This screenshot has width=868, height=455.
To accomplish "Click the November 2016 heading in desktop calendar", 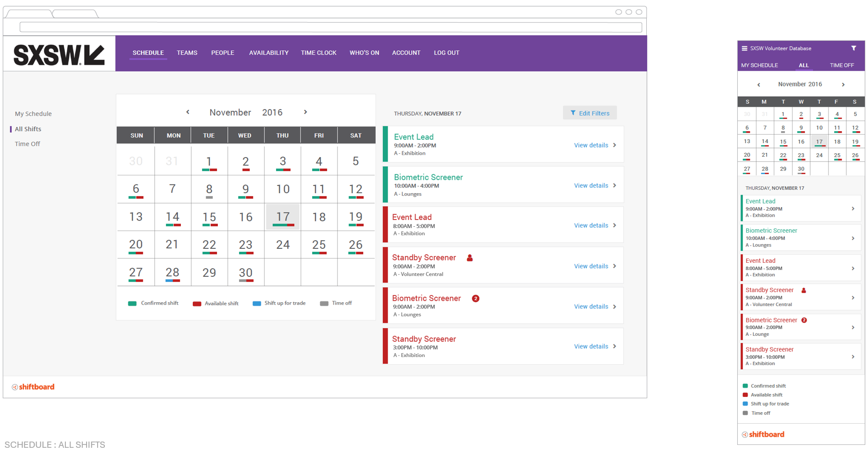I will (246, 112).
